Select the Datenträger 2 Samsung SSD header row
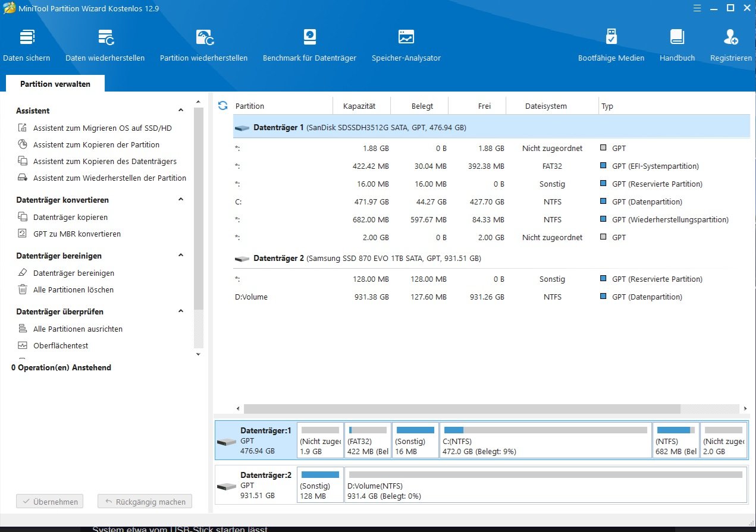Image resolution: width=756 pixels, height=532 pixels. 491,259
